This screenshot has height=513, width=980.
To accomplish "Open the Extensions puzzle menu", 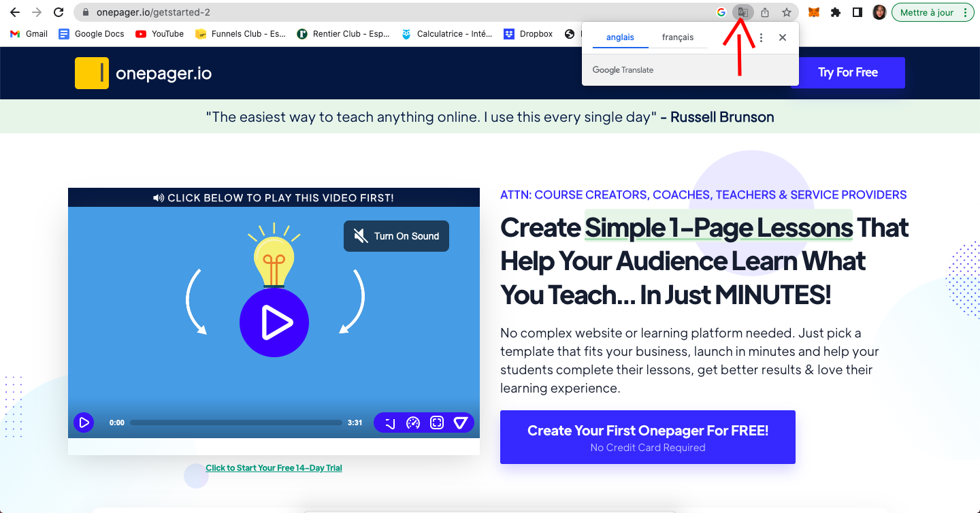I will pyautogui.click(x=836, y=12).
